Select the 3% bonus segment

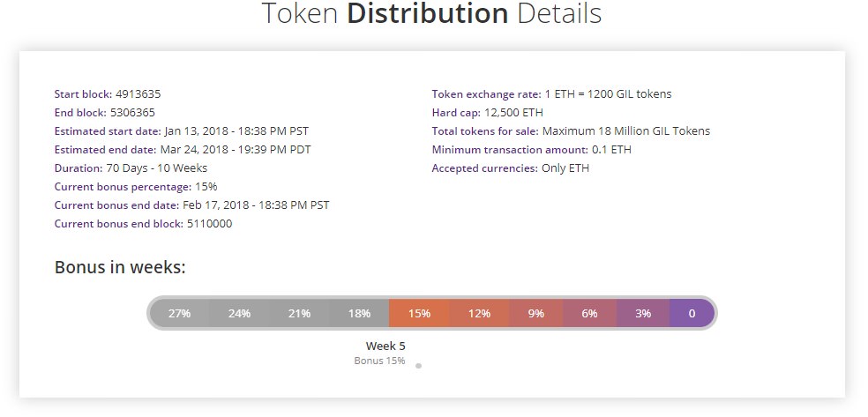[x=643, y=313]
